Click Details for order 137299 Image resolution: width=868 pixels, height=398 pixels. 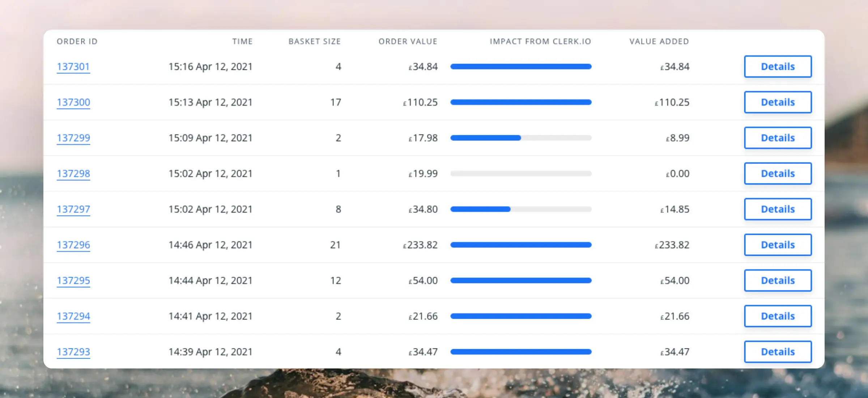click(x=778, y=138)
